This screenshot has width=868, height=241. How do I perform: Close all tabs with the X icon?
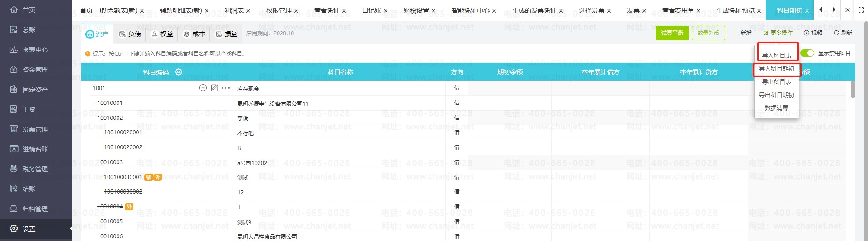click(848, 10)
